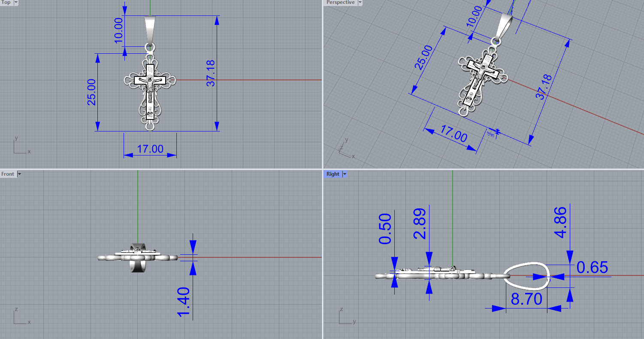Select the 25.00 dimension in Top view

click(91, 92)
